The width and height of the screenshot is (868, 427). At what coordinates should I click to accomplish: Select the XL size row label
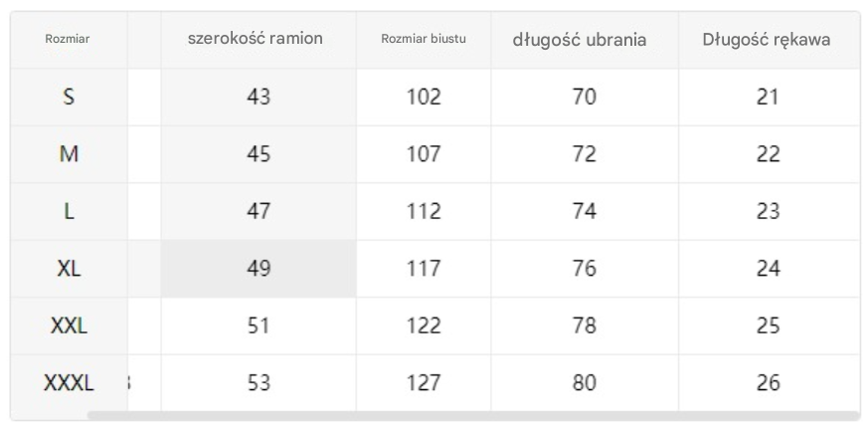tap(69, 269)
